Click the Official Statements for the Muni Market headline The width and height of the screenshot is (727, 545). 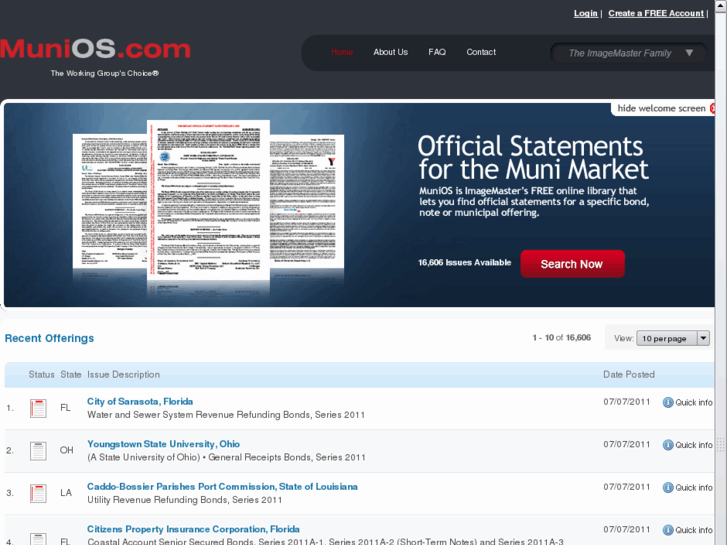533,158
